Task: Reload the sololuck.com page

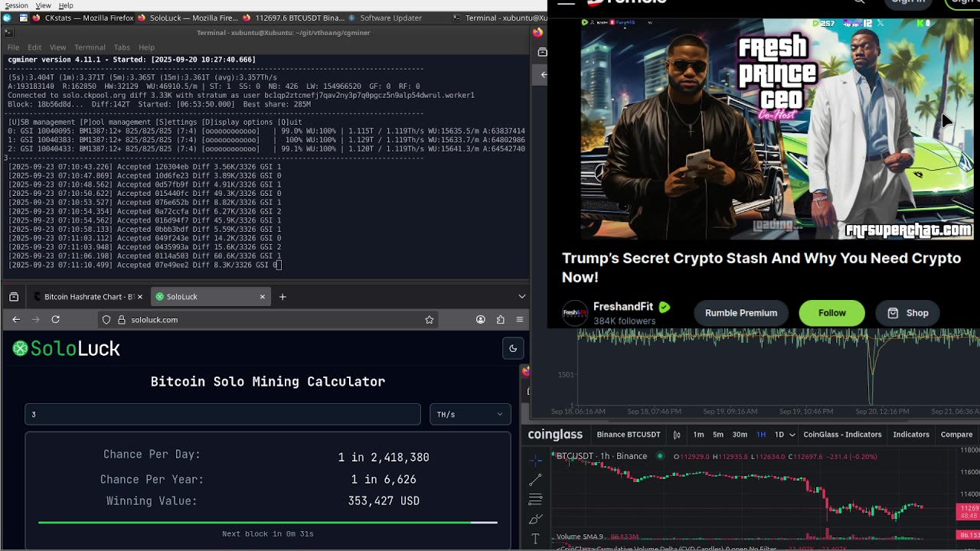Action: pyautogui.click(x=55, y=319)
